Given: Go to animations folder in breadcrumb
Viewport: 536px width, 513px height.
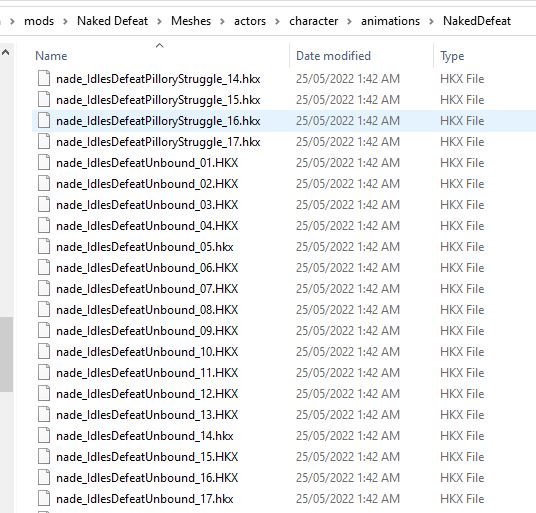Looking at the screenshot, I should click(390, 21).
